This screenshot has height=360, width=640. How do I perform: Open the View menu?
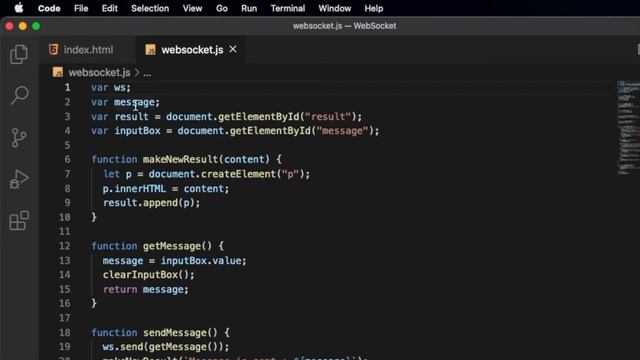tap(192, 8)
